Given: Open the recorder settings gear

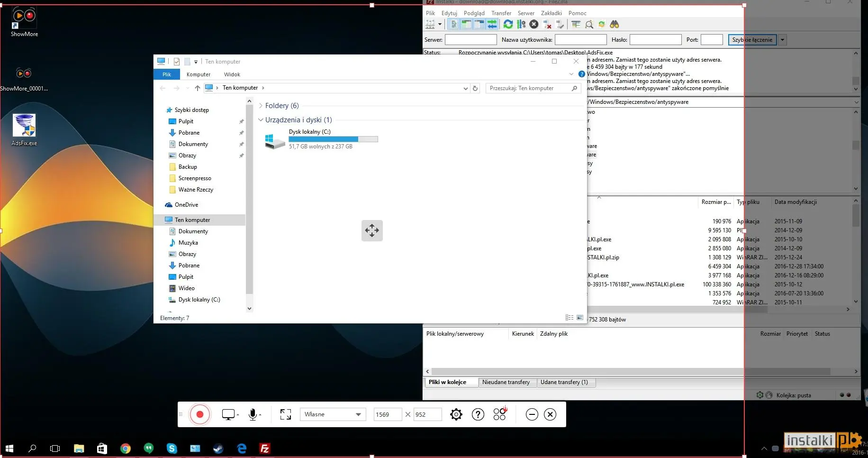Looking at the screenshot, I should tap(456, 414).
